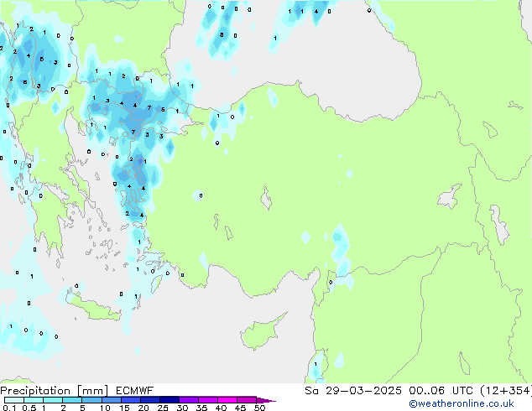Click the "Precipitation" title word

coord(35,391)
